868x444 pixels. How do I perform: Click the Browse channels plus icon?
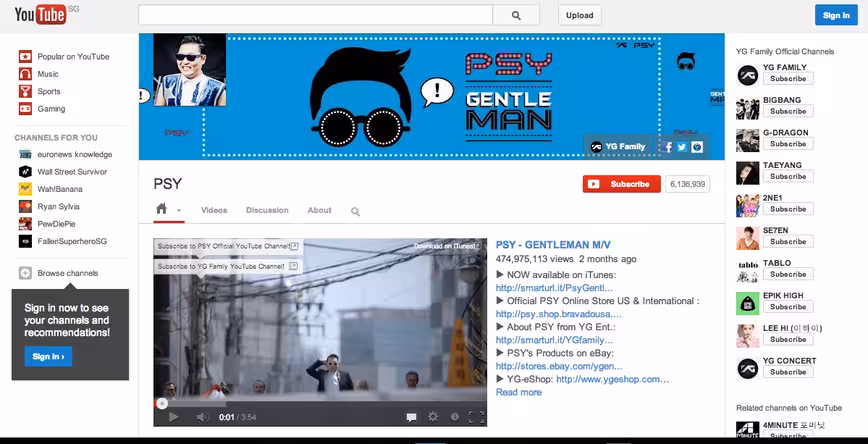[x=25, y=273]
